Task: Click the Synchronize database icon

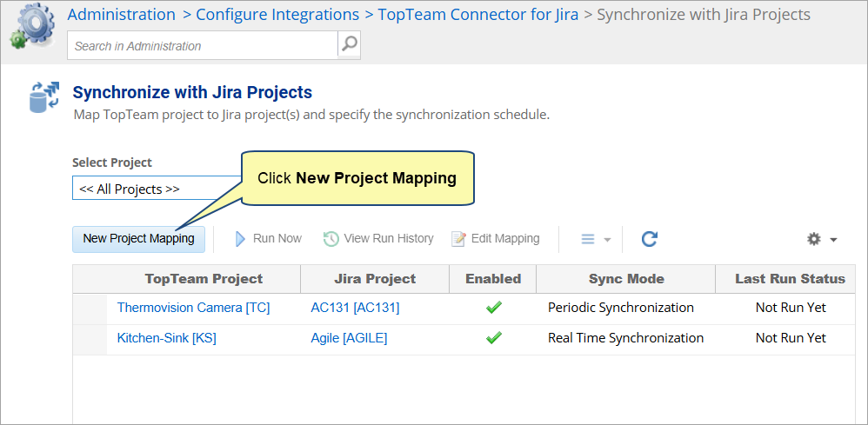Action: click(x=43, y=97)
